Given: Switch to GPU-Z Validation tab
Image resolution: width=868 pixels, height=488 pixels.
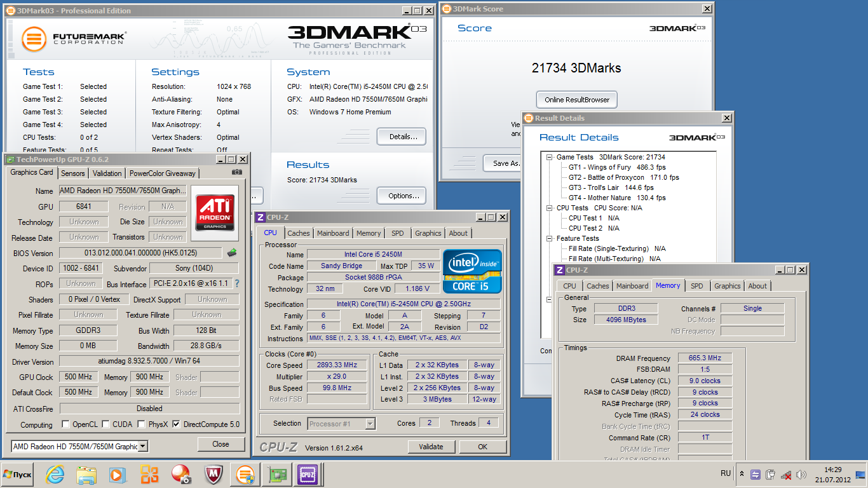Looking at the screenshot, I should point(107,173).
